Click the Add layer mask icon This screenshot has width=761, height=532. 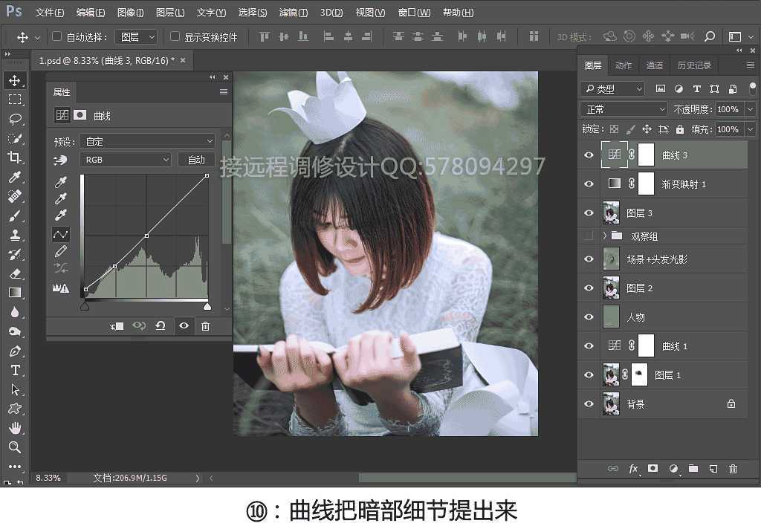pyautogui.click(x=653, y=468)
